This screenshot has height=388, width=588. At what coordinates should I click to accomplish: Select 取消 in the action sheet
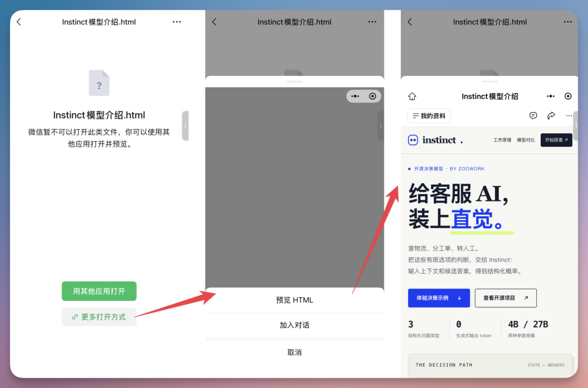[x=295, y=353]
